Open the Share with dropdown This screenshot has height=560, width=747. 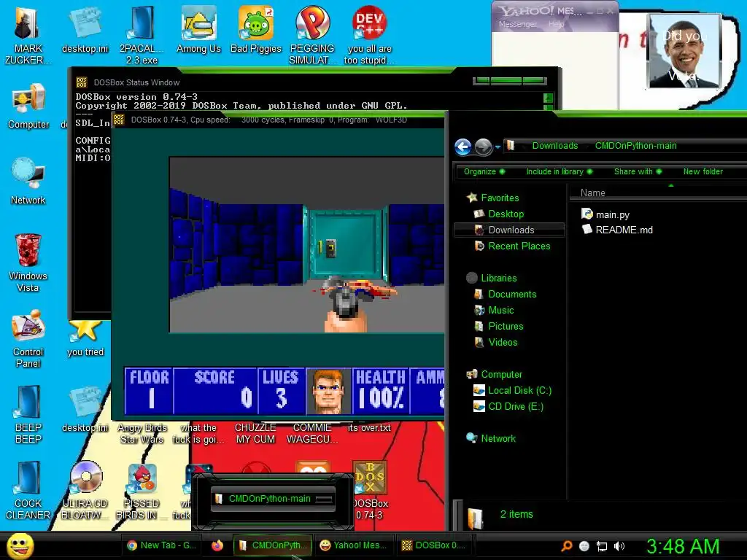pos(638,171)
